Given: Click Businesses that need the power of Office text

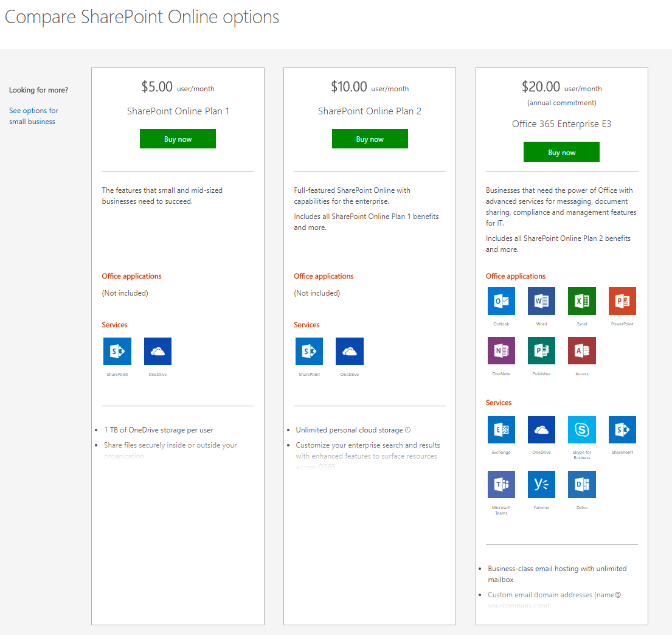Looking at the screenshot, I should pos(561,207).
